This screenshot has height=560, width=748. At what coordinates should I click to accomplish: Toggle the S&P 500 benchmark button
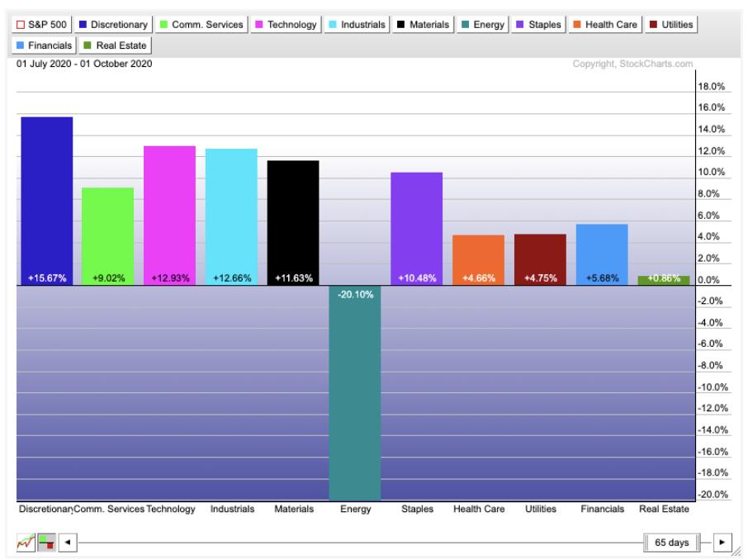point(42,25)
